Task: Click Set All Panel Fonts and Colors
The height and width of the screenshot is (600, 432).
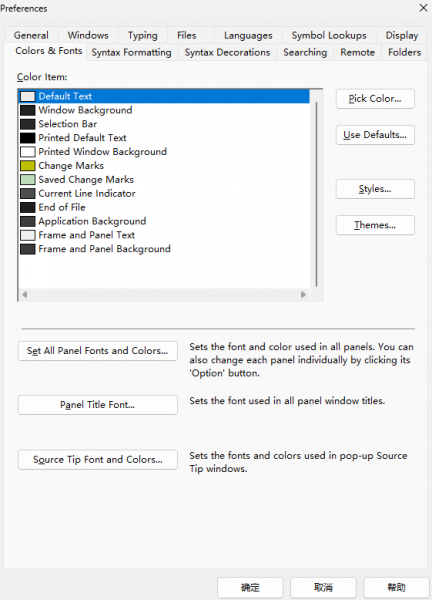Action: 98,351
